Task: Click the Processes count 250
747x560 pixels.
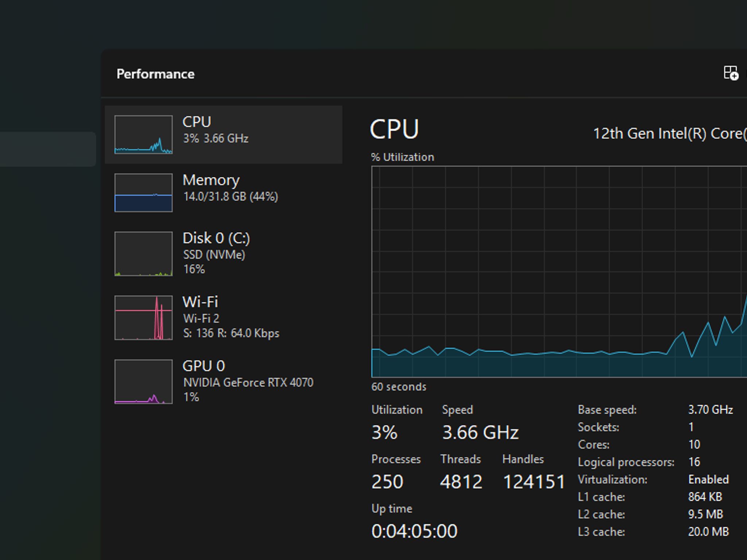Action: tap(387, 482)
